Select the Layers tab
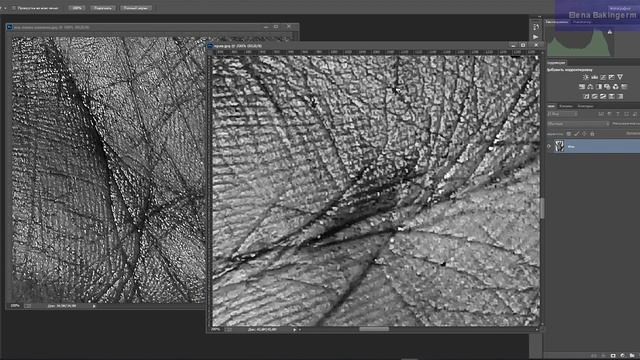This screenshot has height=360, width=640. click(x=551, y=106)
